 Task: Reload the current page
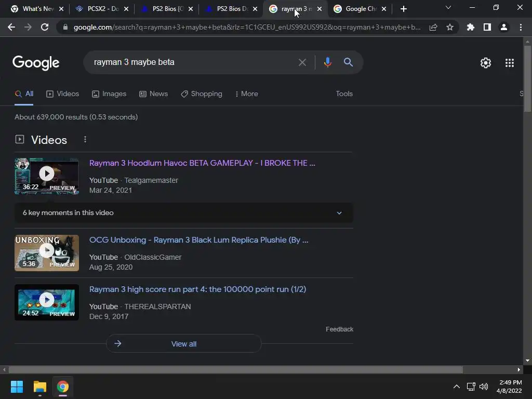(45, 27)
